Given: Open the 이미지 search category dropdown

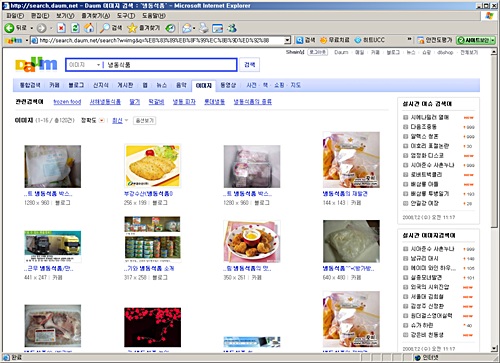Looking at the screenshot, I should pos(98,65).
